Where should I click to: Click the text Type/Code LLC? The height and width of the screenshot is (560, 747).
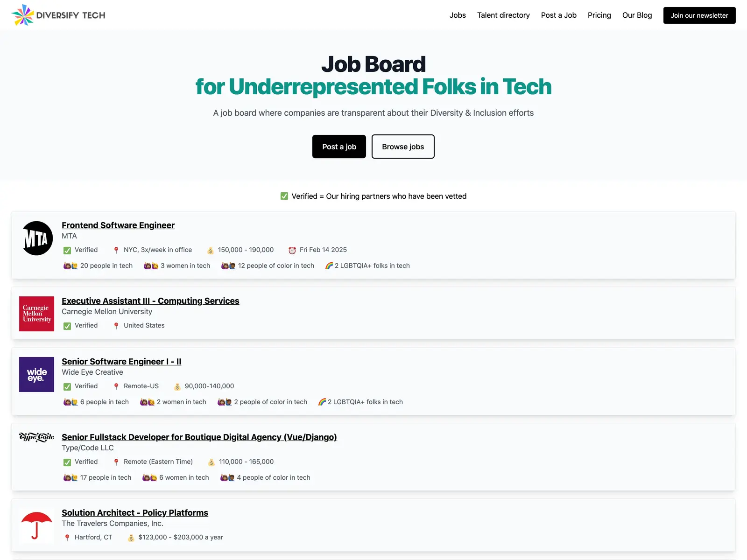pyautogui.click(x=88, y=448)
